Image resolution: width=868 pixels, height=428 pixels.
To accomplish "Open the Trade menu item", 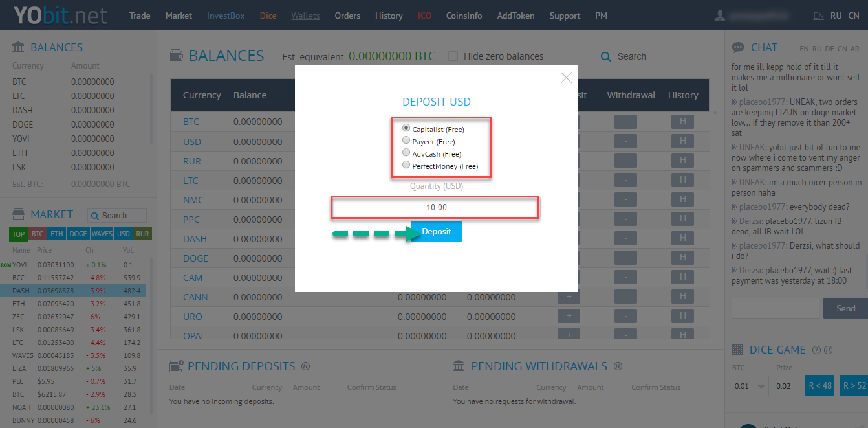I will 140,16.
